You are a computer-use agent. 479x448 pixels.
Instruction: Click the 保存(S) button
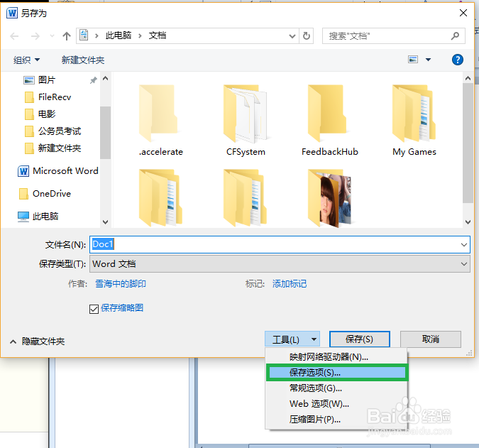pyautogui.click(x=359, y=339)
